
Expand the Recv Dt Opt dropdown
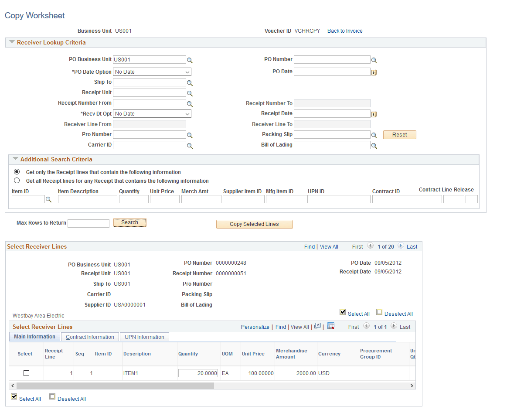pyautogui.click(x=152, y=113)
